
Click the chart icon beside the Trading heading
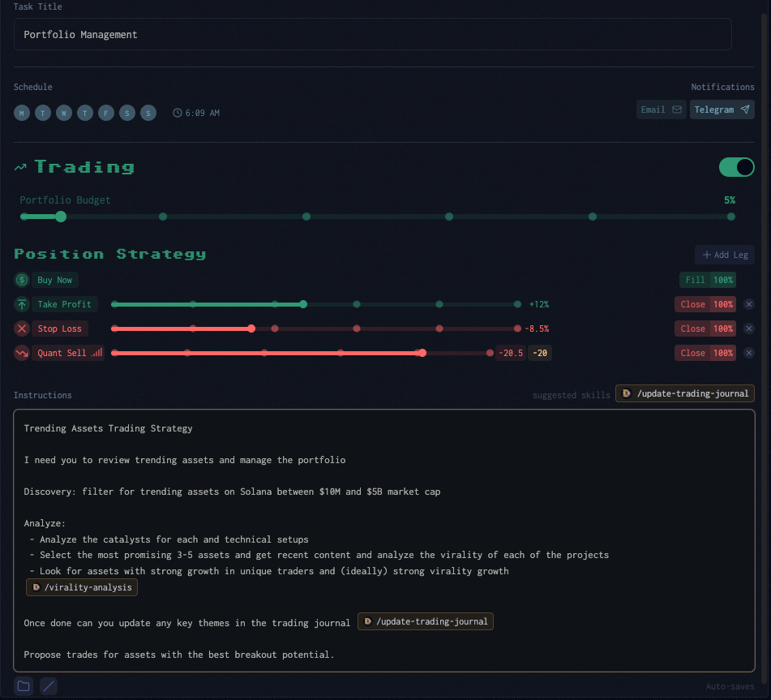19,166
